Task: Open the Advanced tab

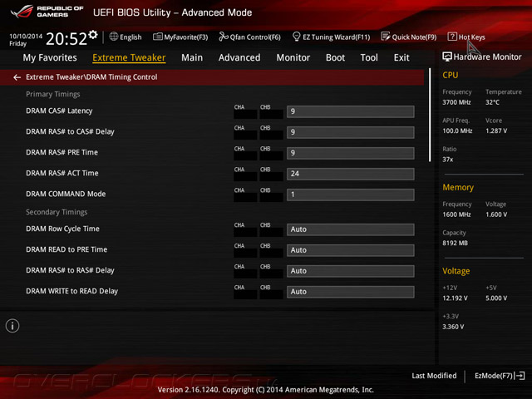Action: coord(239,57)
